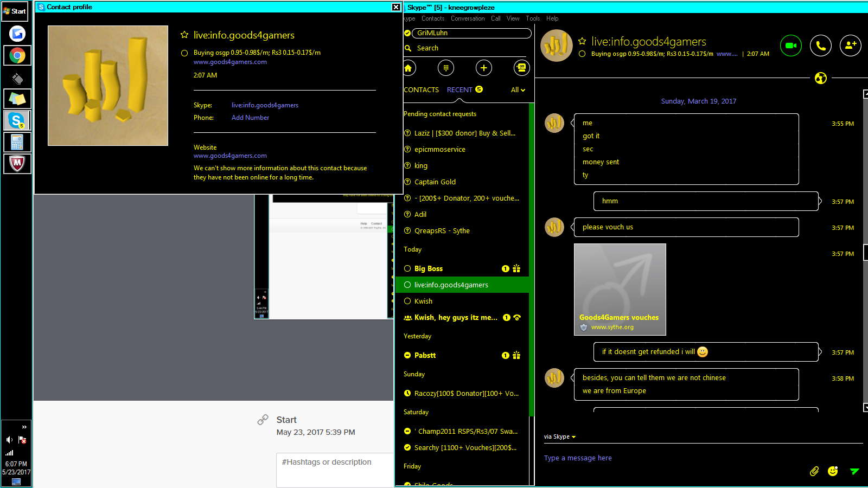Click the paperclip attach file icon
This screenshot has width=868, height=488.
pyautogui.click(x=814, y=471)
